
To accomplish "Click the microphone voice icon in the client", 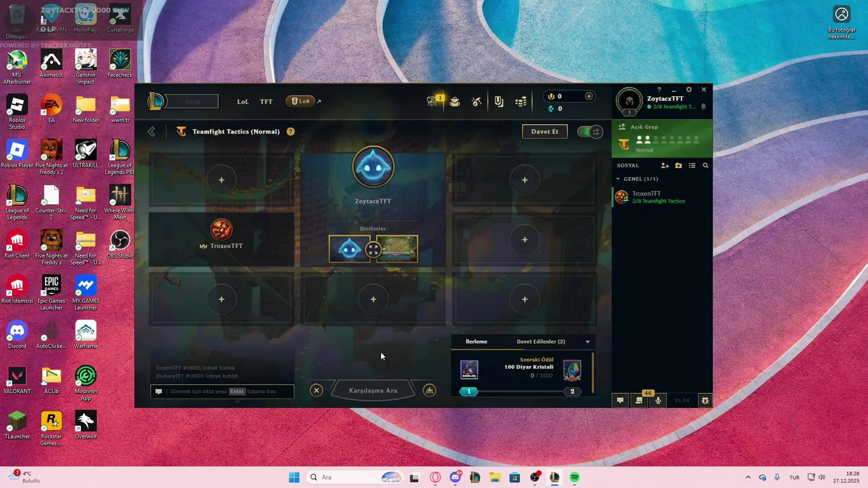I will [658, 401].
